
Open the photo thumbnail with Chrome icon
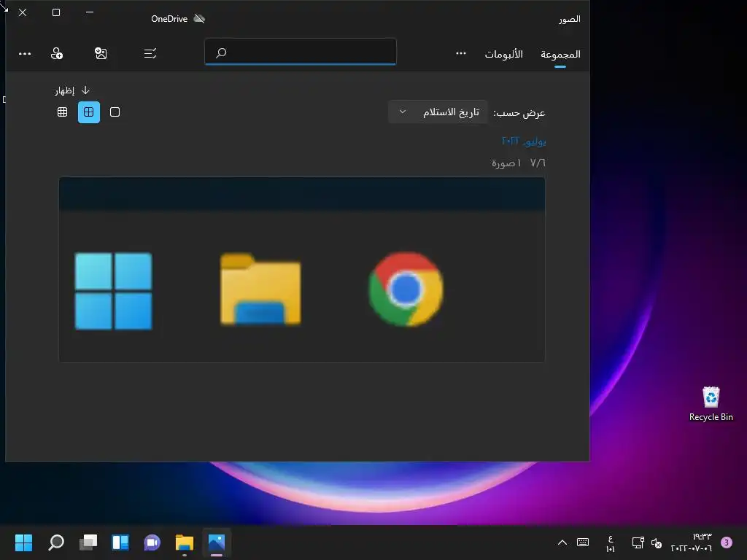click(302, 270)
